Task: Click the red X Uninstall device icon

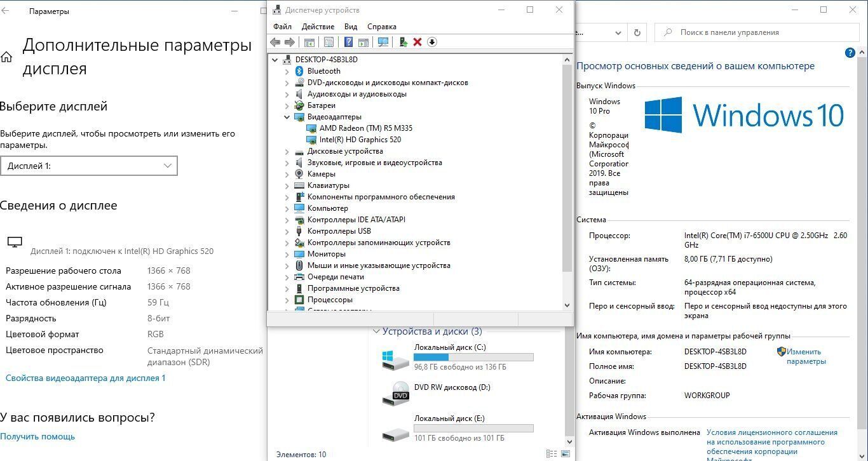Action: click(x=417, y=42)
